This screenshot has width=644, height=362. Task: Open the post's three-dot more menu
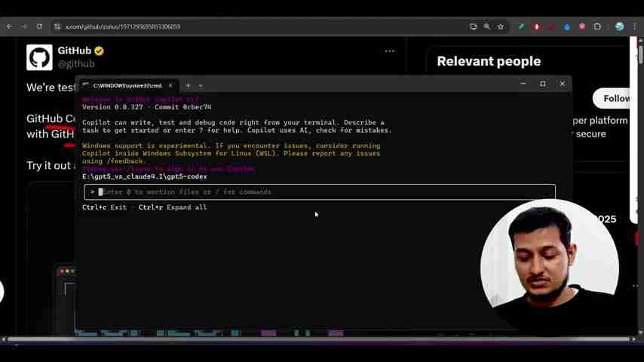click(389, 51)
